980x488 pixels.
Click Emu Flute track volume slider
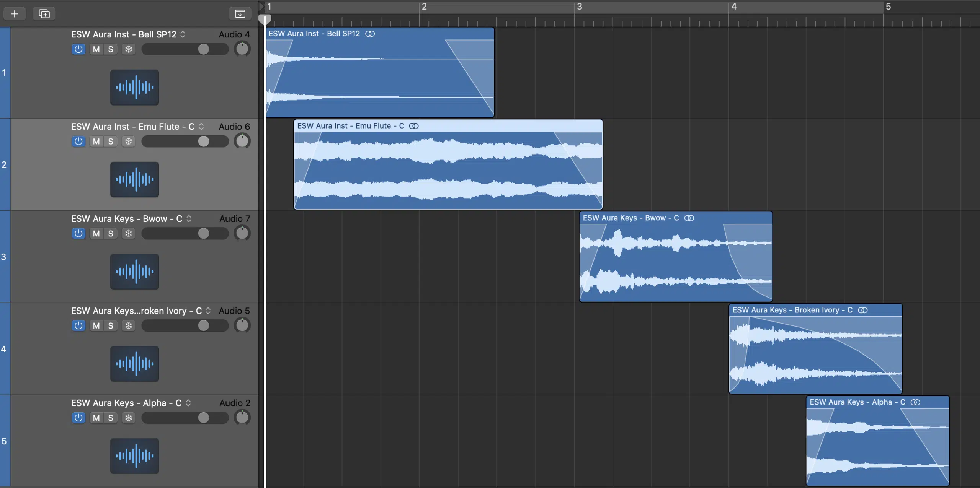(x=185, y=142)
